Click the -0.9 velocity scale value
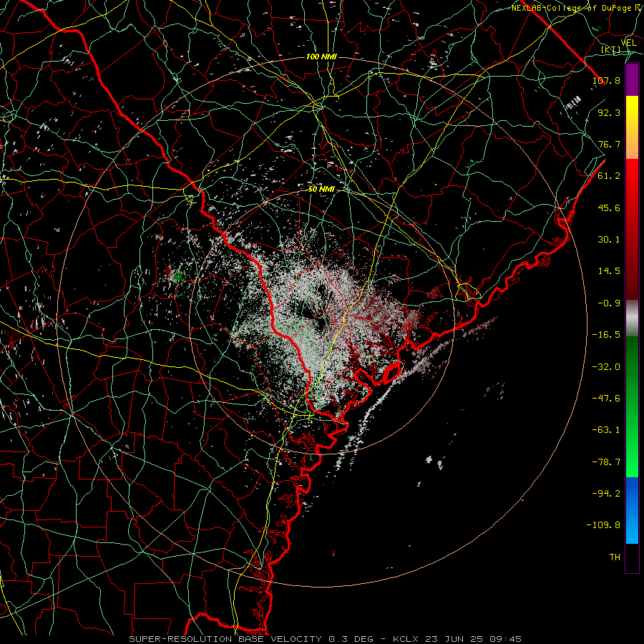 pos(609,303)
